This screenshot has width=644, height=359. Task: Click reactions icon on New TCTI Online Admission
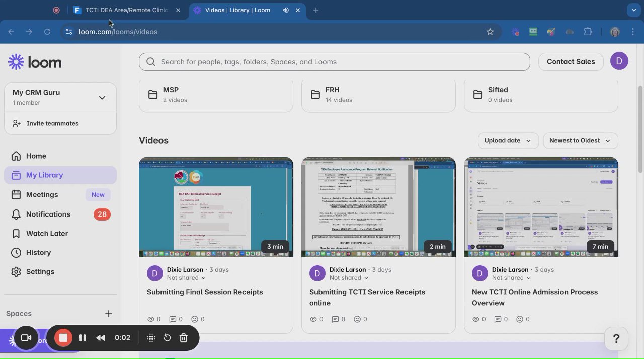coord(520,319)
